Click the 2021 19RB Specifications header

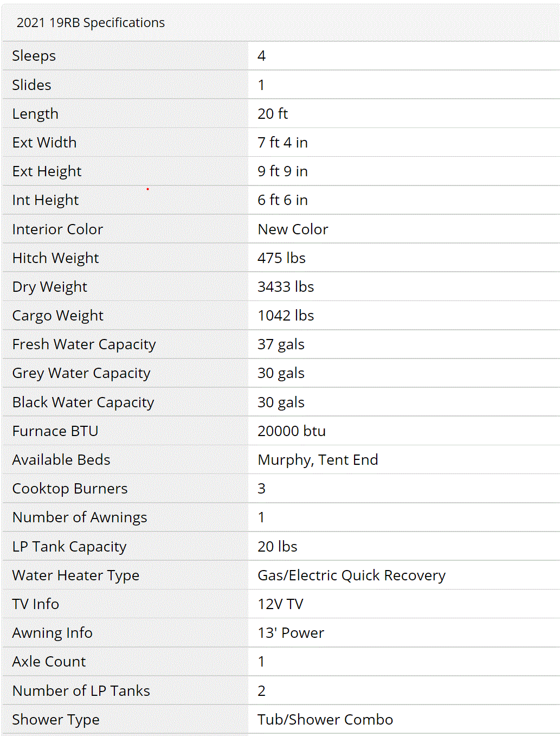91,23
